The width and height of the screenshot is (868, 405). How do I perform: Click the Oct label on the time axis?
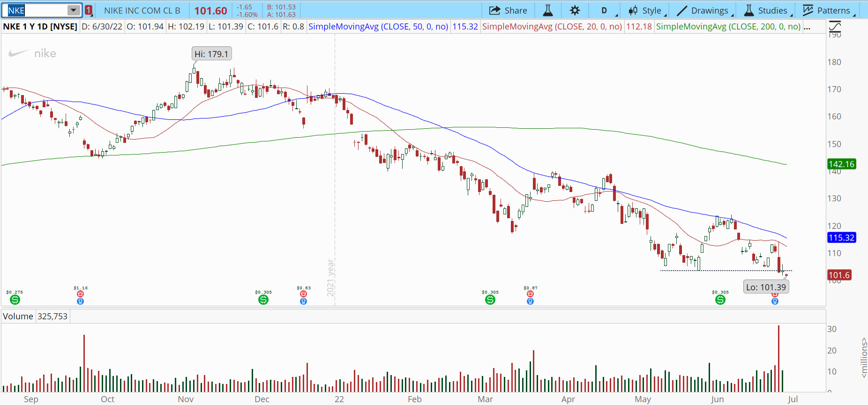click(107, 399)
